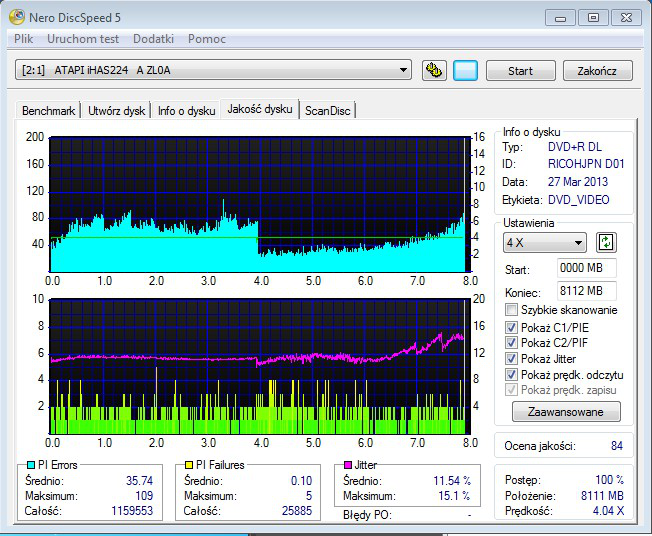Click the quality score value 84
Image resolution: width=652 pixels, height=536 pixels.
pyautogui.click(x=617, y=446)
